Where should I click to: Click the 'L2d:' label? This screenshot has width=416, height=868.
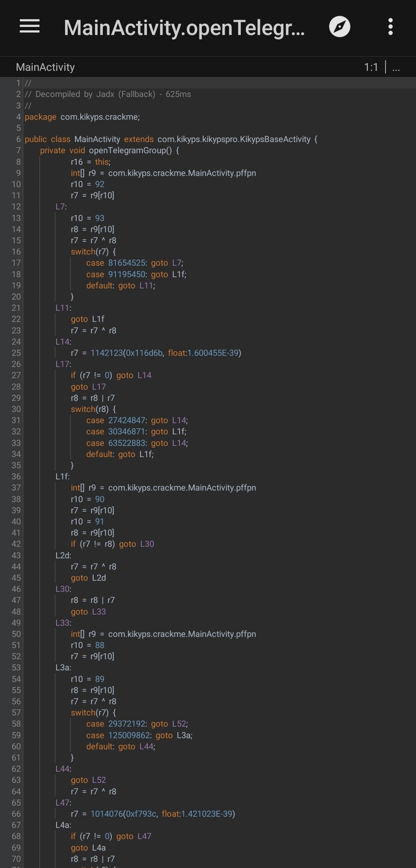coord(63,555)
